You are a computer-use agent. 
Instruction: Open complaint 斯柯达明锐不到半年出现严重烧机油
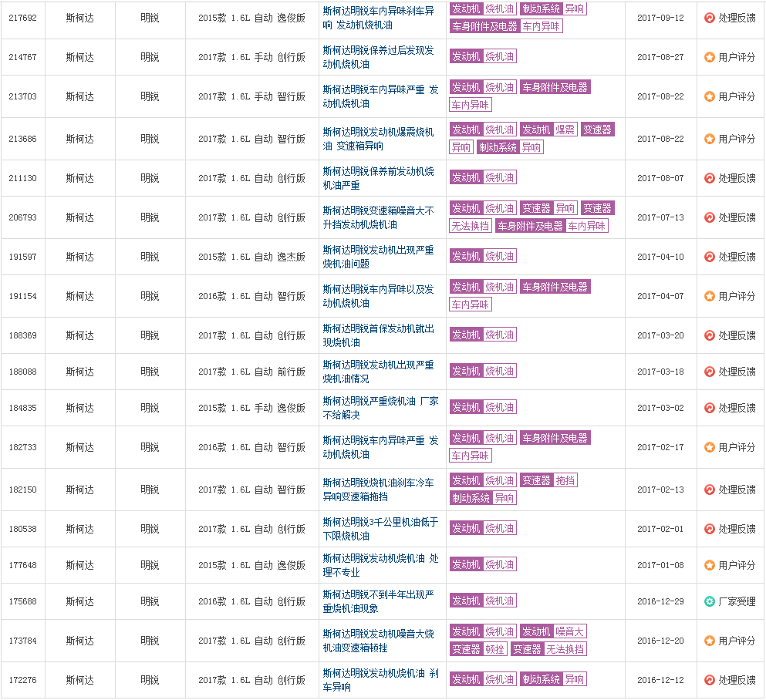378,601
